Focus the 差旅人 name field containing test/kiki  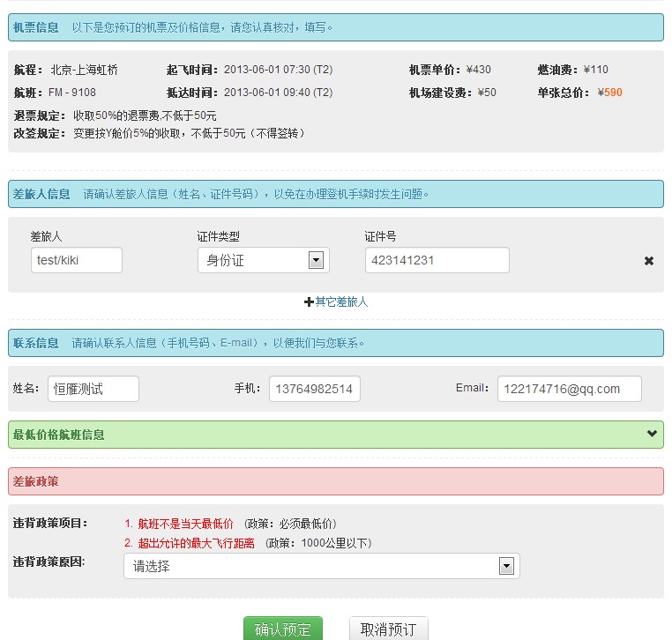[76, 260]
